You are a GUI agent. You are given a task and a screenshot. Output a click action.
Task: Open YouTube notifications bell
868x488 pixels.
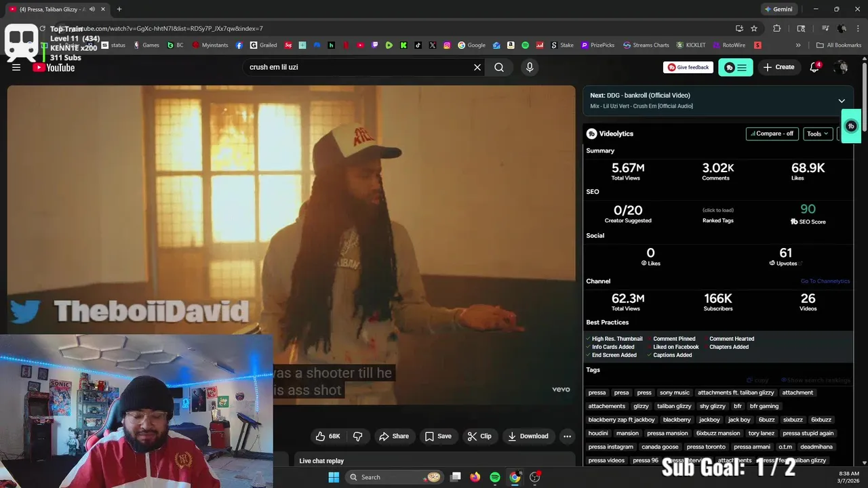pos(814,67)
